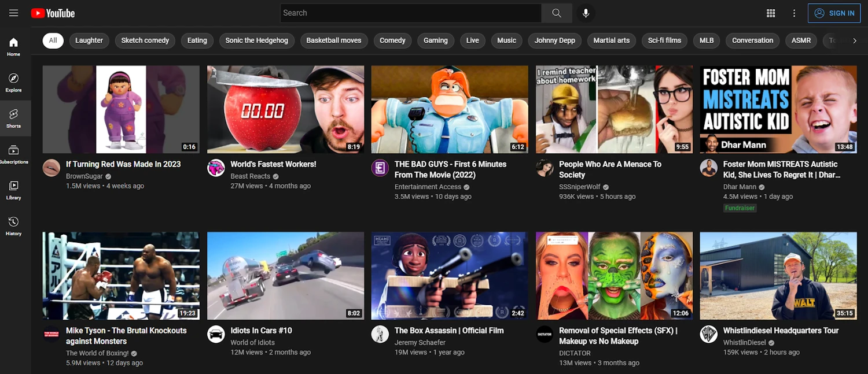868x374 pixels.
Task: Select the Gaming filter chip
Action: [x=436, y=40]
